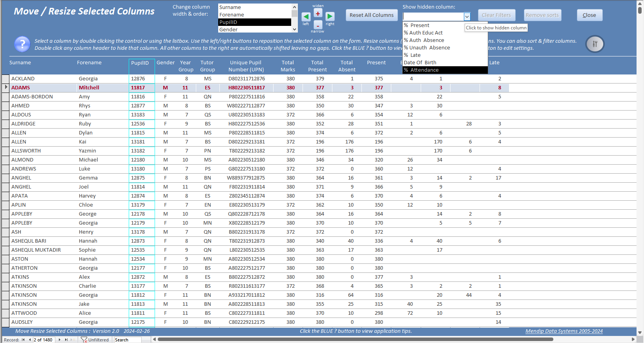Move selected column left with green arrow
The image size is (644, 343).
(x=306, y=16)
